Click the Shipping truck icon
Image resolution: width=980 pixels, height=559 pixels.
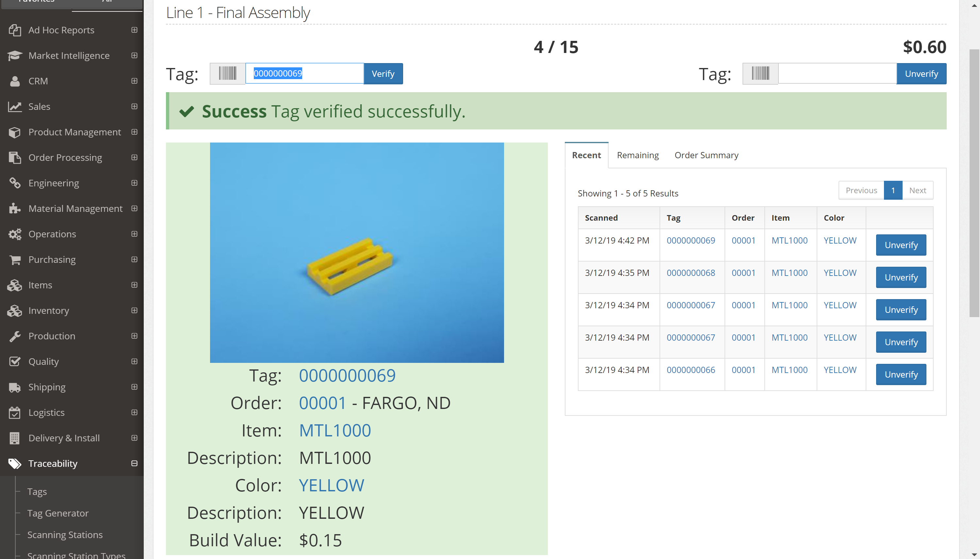pyautogui.click(x=15, y=387)
